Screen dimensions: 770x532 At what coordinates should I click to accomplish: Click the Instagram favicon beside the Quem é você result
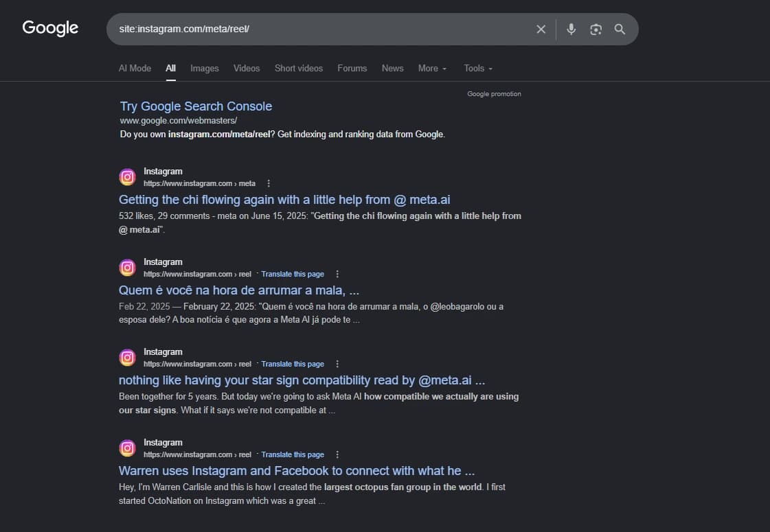(x=127, y=268)
